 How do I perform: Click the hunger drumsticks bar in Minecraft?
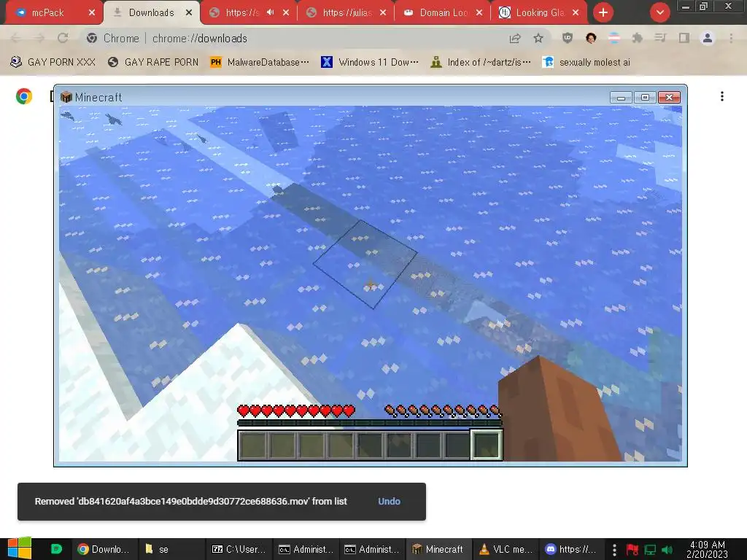(x=443, y=411)
